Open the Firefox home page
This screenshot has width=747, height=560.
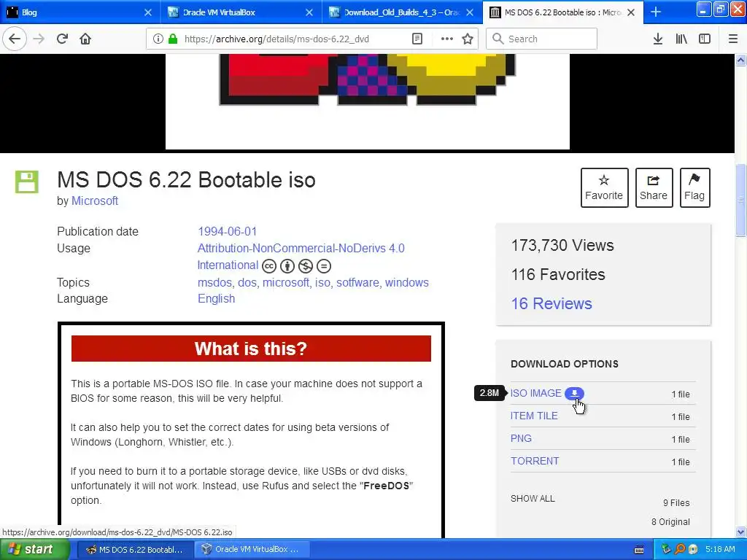click(85, 39)
